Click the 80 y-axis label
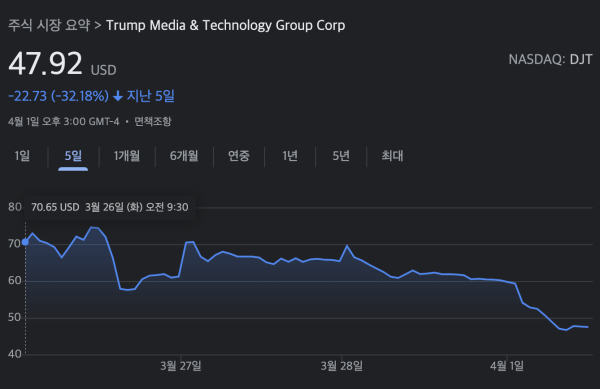This screenshot has width=600, height=389. pos(15,207)
